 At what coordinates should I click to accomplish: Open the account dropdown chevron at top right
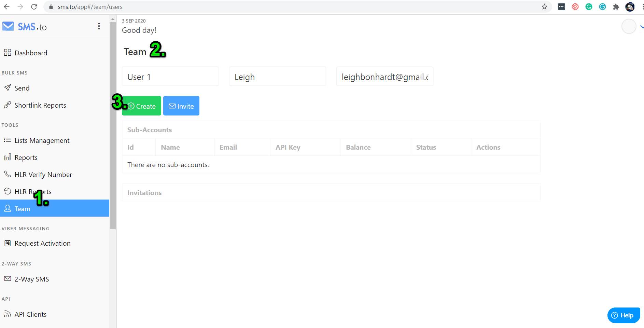pos(642,26)
